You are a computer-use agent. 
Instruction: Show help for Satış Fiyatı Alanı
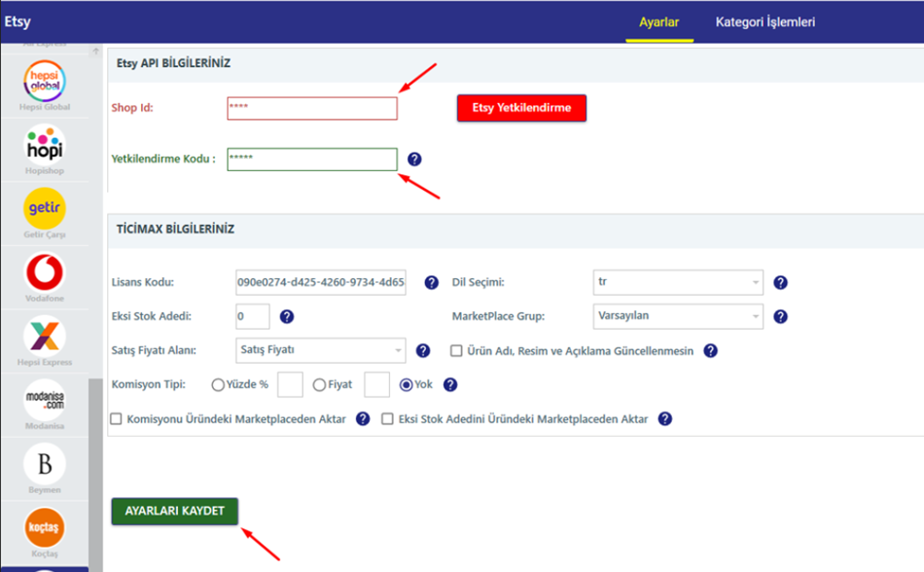coord(423,351)
